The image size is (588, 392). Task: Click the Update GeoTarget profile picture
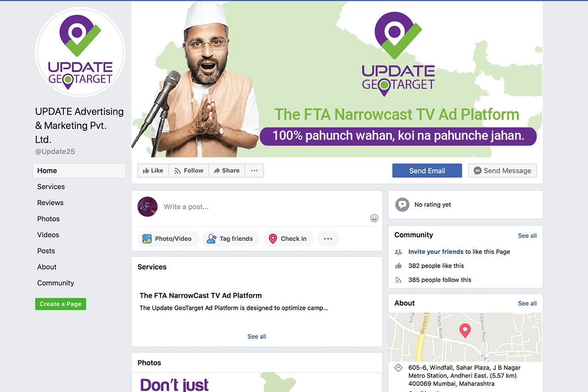click(x=80, y=51)
